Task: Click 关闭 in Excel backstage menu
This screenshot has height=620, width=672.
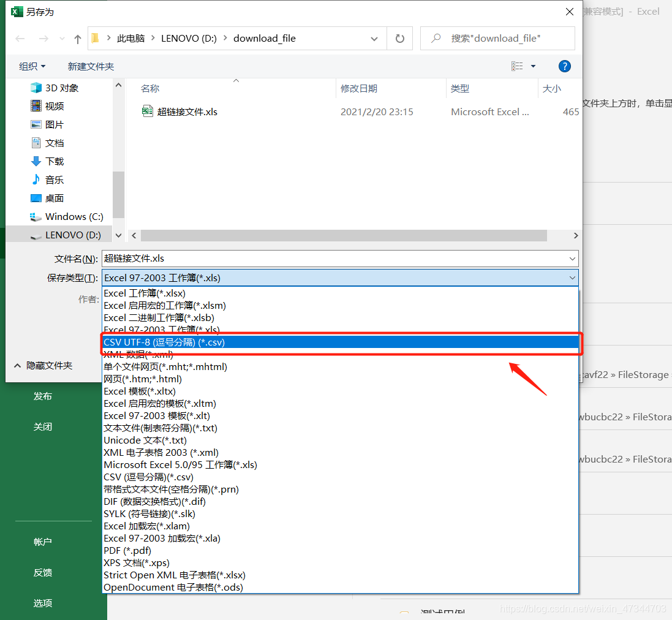Action: [x=43, y=427]
